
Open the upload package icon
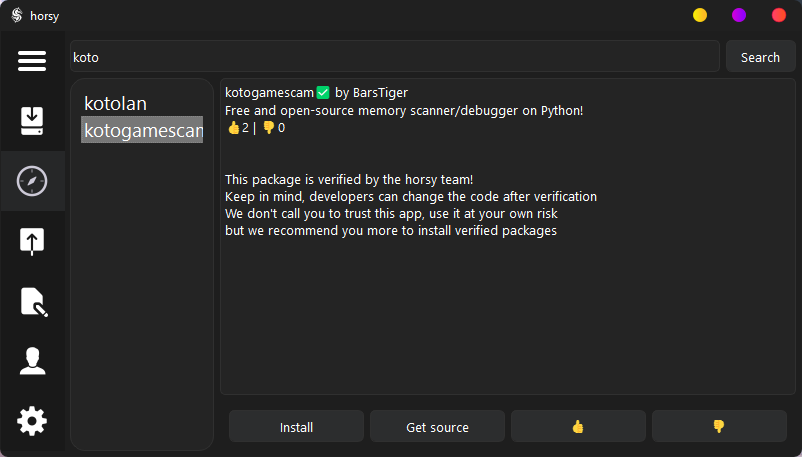[32, 241]
